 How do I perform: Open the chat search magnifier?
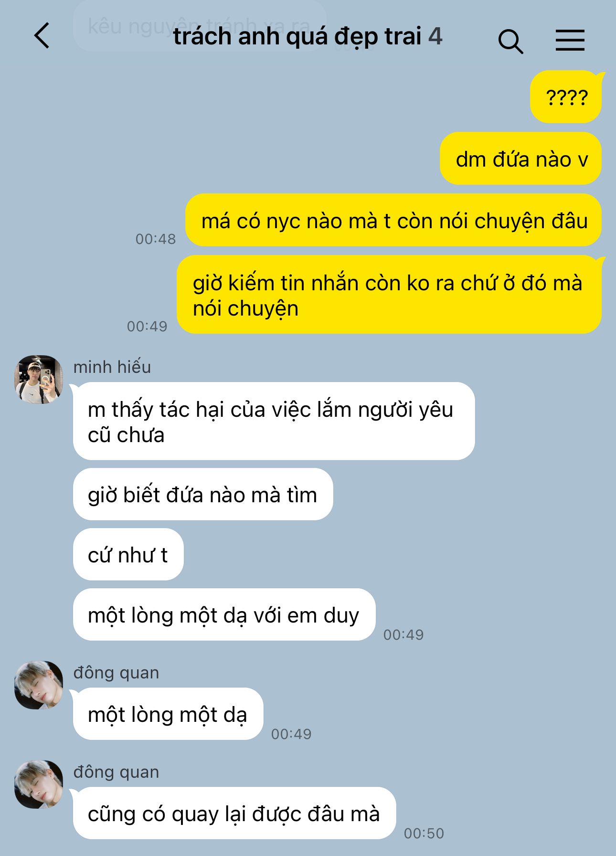coord(510,41)
